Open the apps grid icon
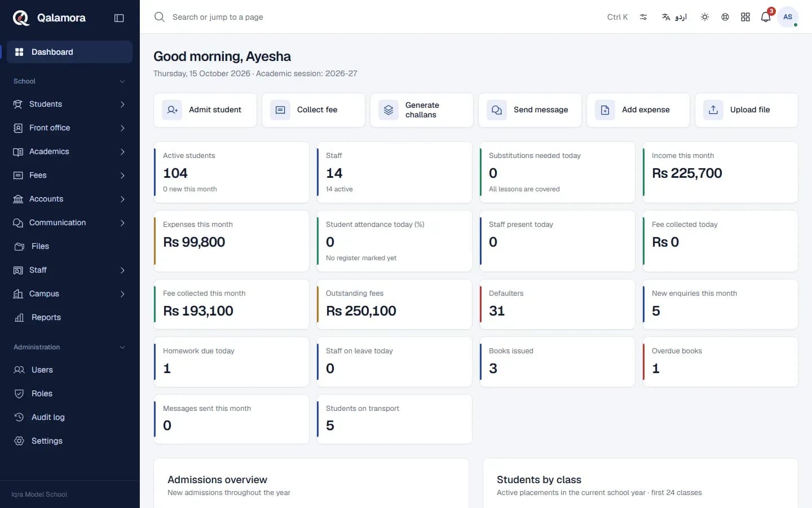Image resolution: width=812 pixels, height=508 pixels. 745,17
